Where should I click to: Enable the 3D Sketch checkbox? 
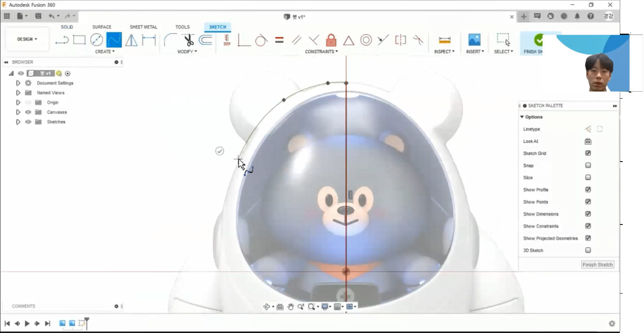pyautogui.click(x=588, y=250)
